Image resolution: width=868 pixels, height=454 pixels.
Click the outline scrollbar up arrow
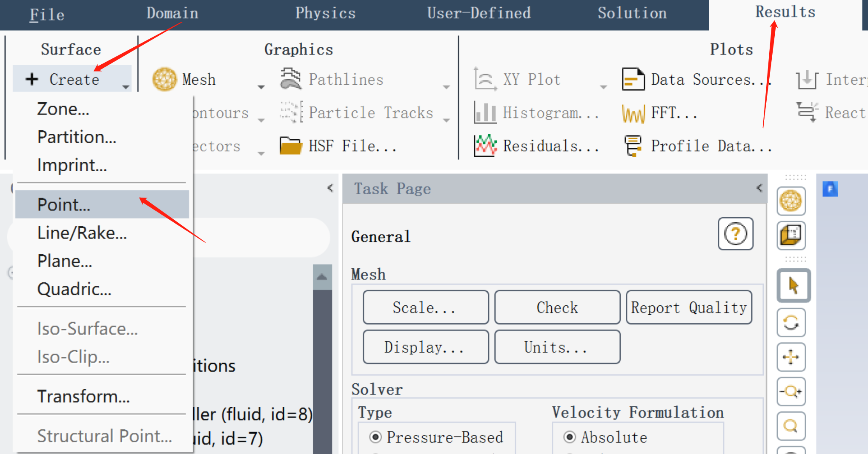tap(322, 277)
